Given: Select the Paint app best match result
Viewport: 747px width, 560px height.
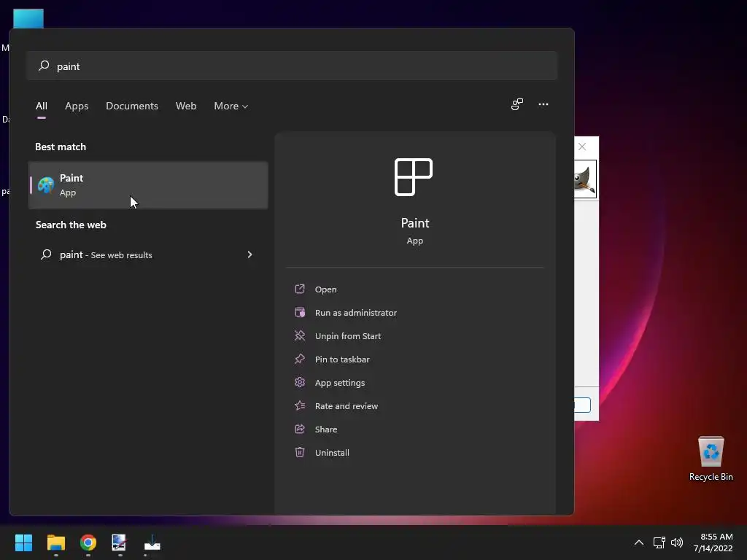Looking at the screenshot, I should coord(148,185).
